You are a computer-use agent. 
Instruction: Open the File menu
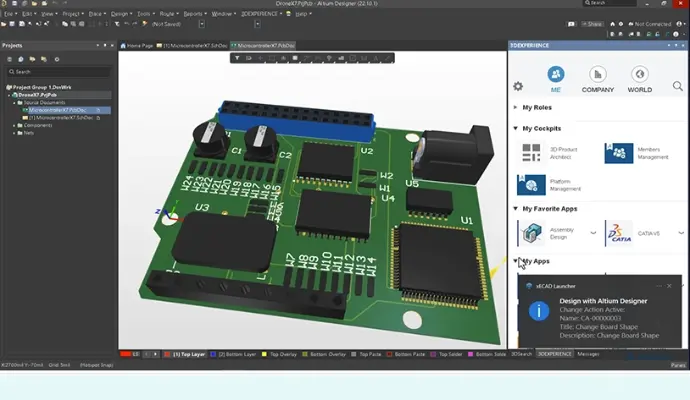click(10, 14)
